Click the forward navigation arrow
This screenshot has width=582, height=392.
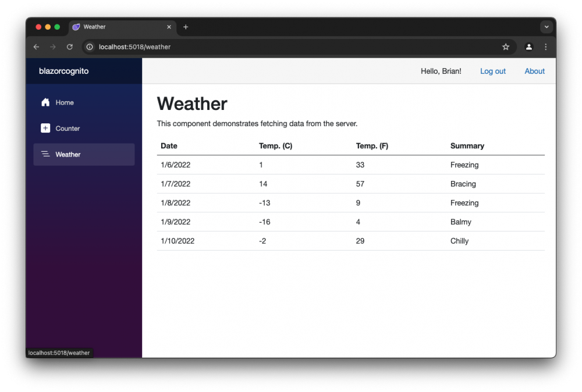[x=53, y=47]
